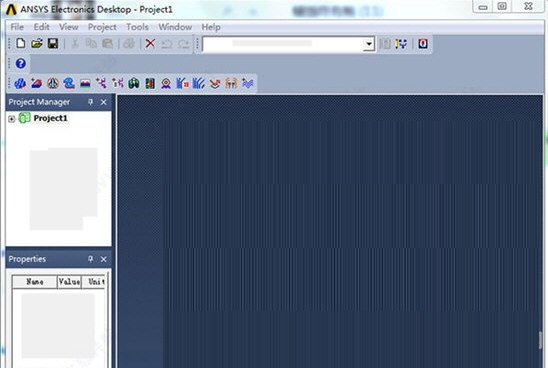Expand the Project1 tree node
The width and height of the screenshot is (548, 368).
click(x=12, y=119)
